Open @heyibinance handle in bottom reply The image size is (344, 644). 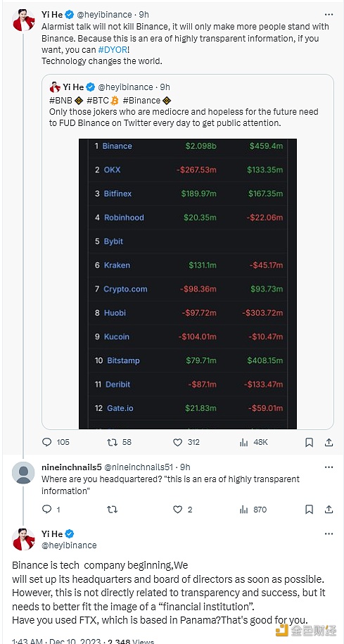click(x=69, y=545)
